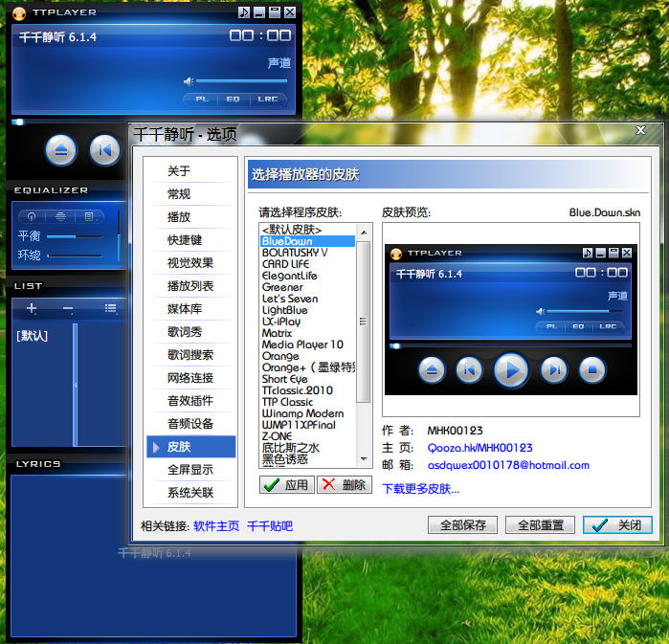Click the plus add-files icon in LIST panel
Screen dimensions: 669x644
[x=32, y=308]
